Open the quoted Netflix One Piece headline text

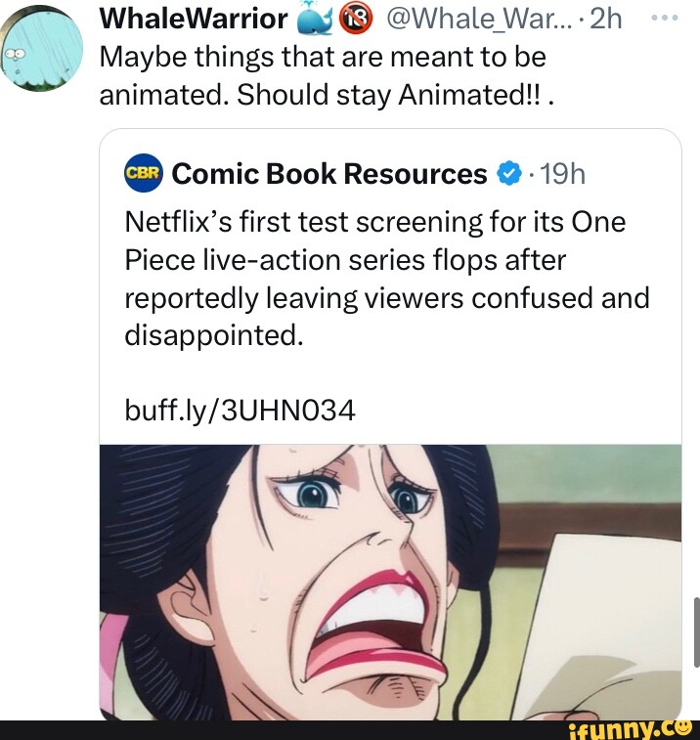point(386,259)
